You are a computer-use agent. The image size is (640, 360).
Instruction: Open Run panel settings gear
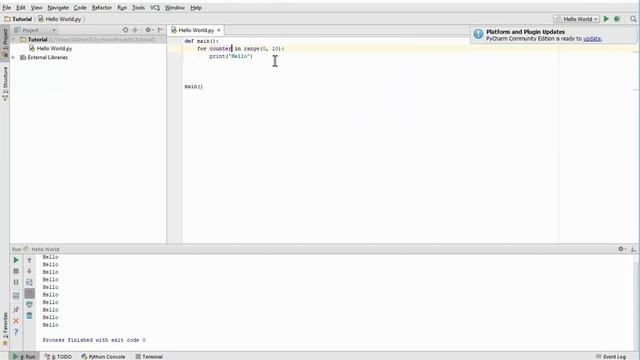(622, 249)
